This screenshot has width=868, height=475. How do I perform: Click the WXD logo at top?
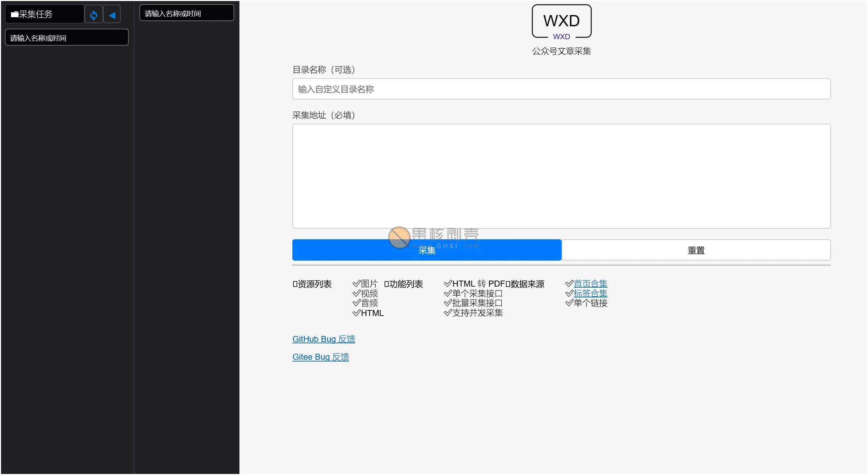tap(561, 22)
